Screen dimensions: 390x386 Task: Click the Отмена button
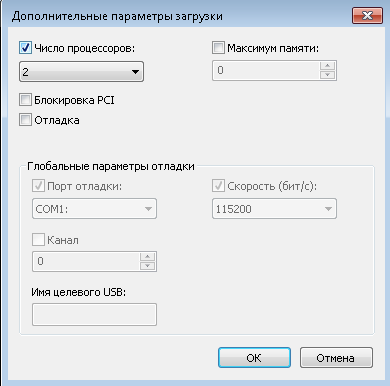click(x=336, y=358)
